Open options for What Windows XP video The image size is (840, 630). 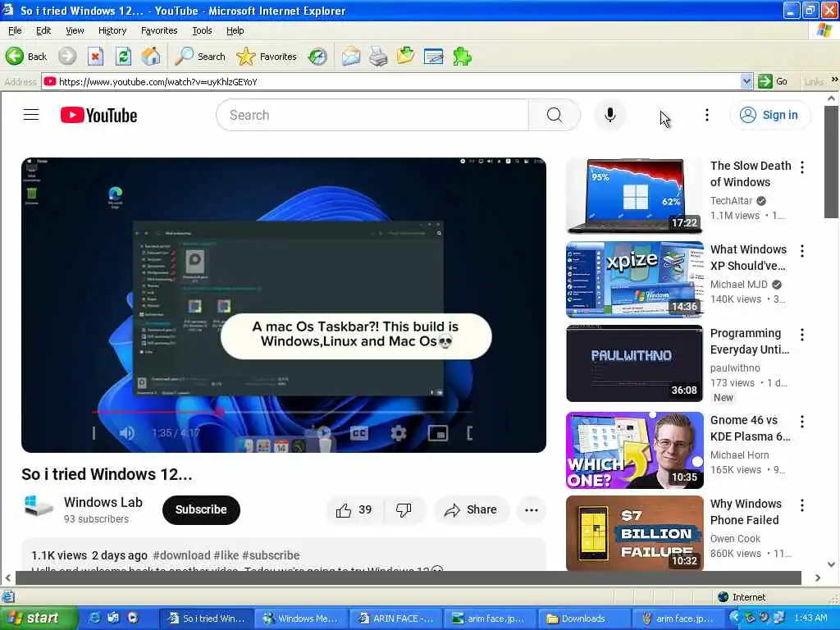pos(802,251)
